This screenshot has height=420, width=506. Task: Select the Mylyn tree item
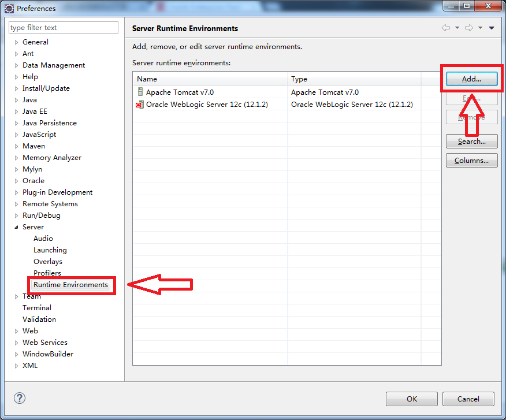click(x=32, y=169)
